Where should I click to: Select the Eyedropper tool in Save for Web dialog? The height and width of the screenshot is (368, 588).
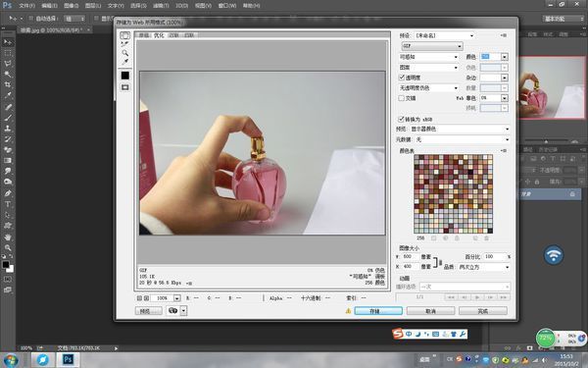(x=124, y=61)
